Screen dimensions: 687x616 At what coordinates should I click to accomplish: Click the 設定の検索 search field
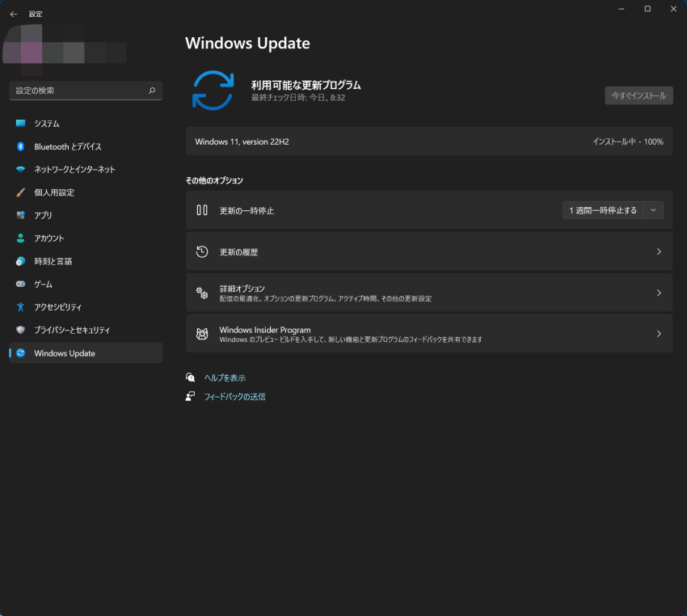(x=86, y=91)
